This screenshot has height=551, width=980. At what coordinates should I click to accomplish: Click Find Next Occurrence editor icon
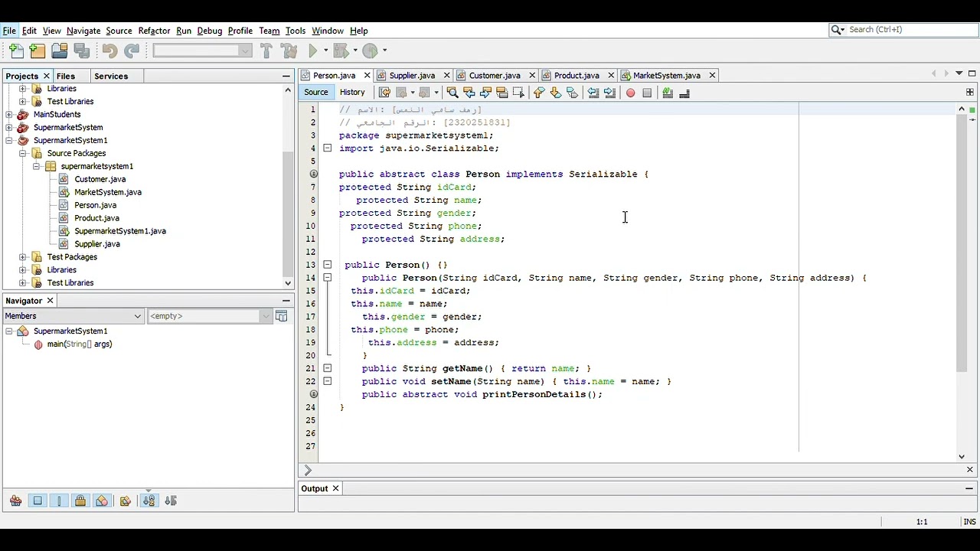point(485,93)
